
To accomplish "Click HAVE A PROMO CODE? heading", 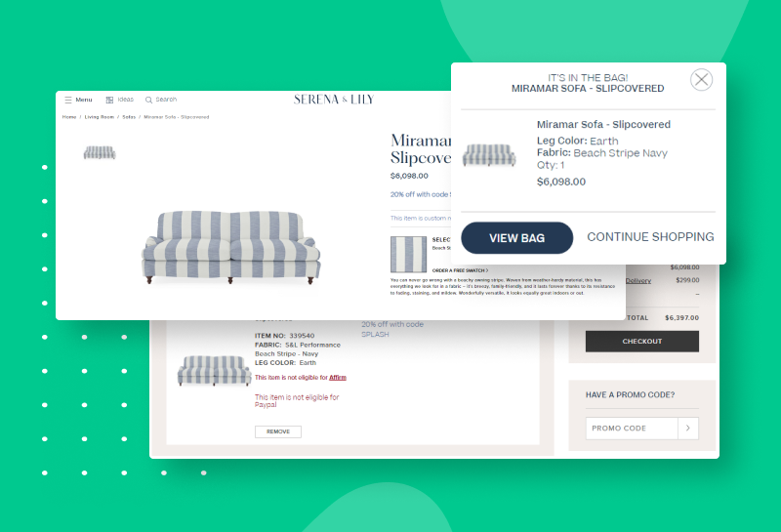I will 630,395.
